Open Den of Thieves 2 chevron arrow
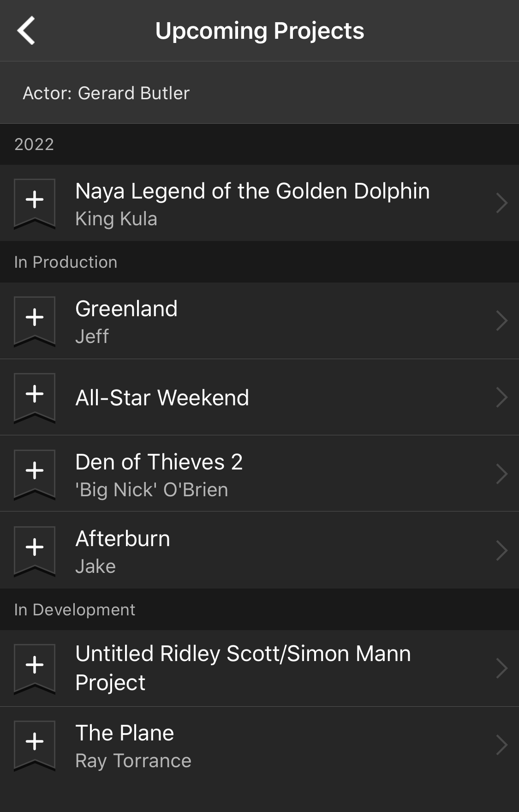The height and width of the screenshot is (812, 519). pyautogui.click(x=501, y=474)
